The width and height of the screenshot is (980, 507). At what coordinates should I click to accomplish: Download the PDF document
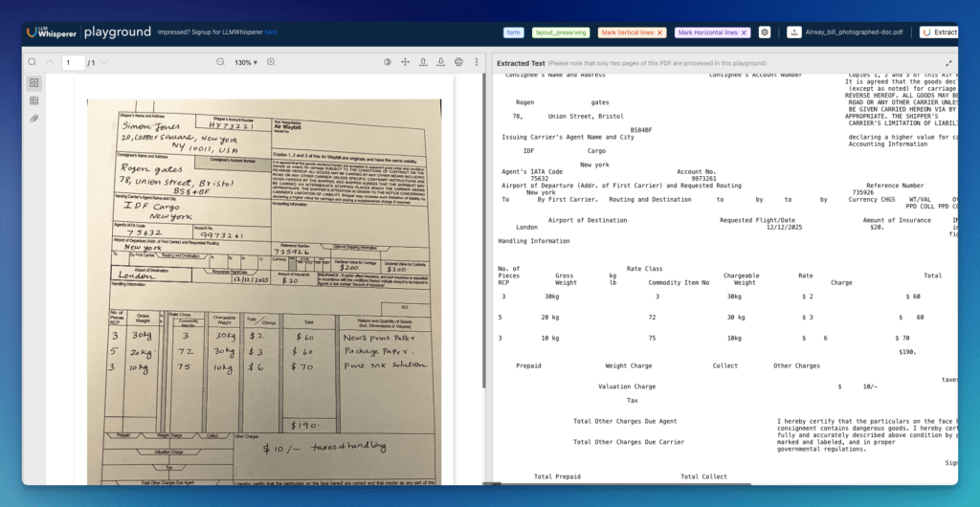[441, 62]
